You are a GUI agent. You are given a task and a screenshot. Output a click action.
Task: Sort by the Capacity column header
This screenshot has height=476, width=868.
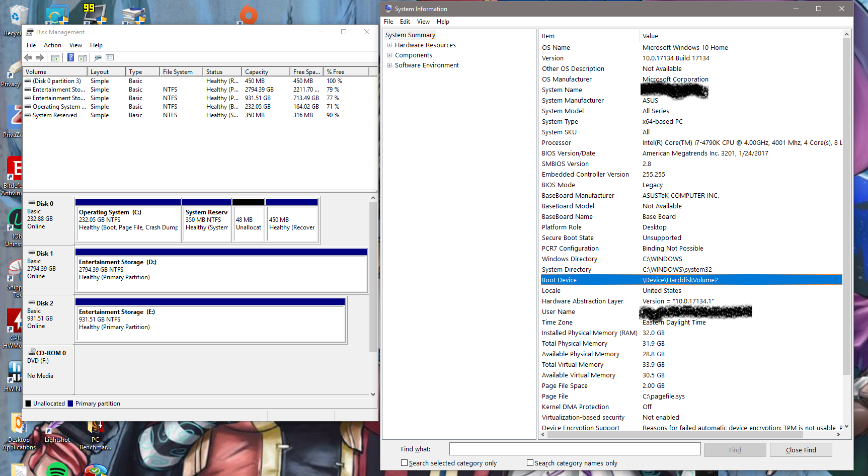tap(266, 72)
